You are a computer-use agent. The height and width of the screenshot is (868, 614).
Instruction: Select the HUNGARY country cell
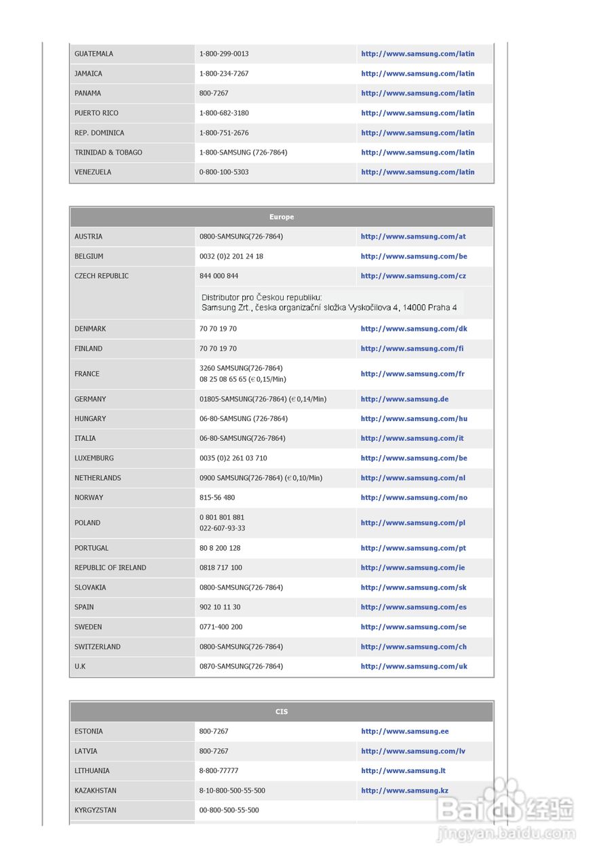coord(132,419)
